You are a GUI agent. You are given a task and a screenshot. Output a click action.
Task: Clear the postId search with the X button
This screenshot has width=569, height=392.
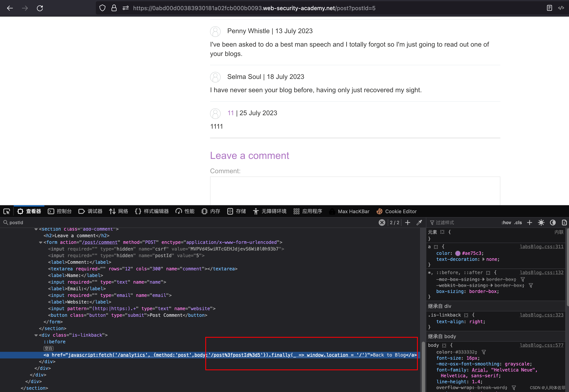[382, 223]
